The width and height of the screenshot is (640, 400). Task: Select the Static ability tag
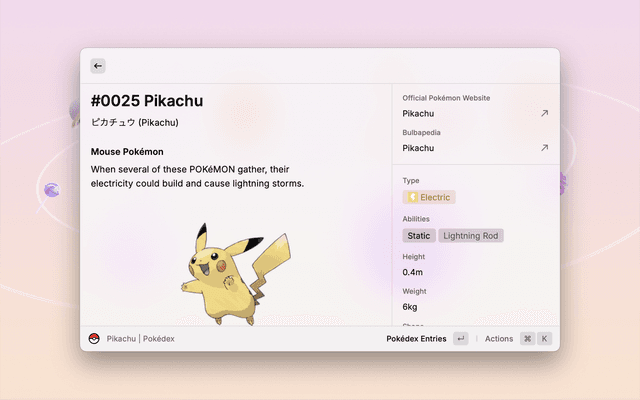click(x=419, y=236)
